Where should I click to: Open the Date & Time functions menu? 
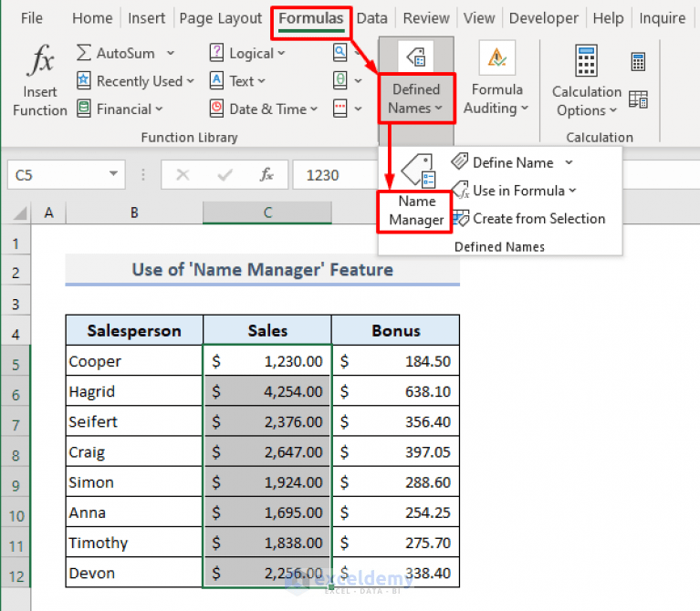point(264,109)
